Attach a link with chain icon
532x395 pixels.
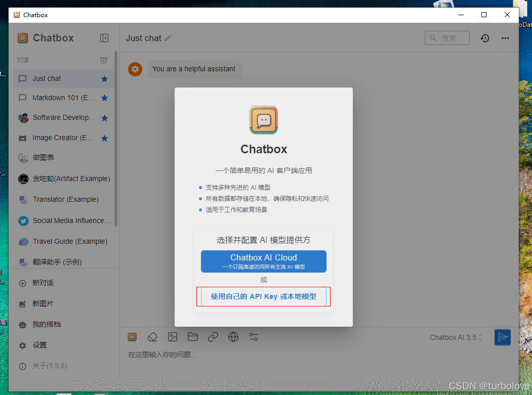(213, 337)
